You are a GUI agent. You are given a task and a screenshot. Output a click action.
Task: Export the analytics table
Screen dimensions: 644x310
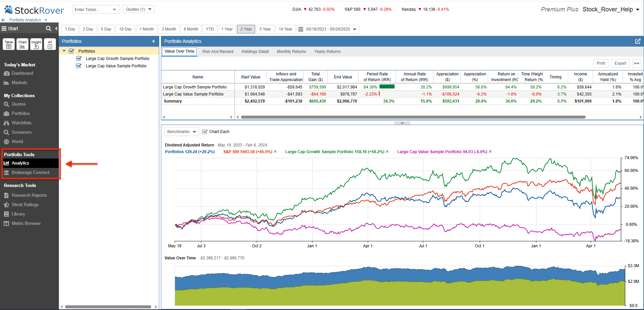coord(620,63)
